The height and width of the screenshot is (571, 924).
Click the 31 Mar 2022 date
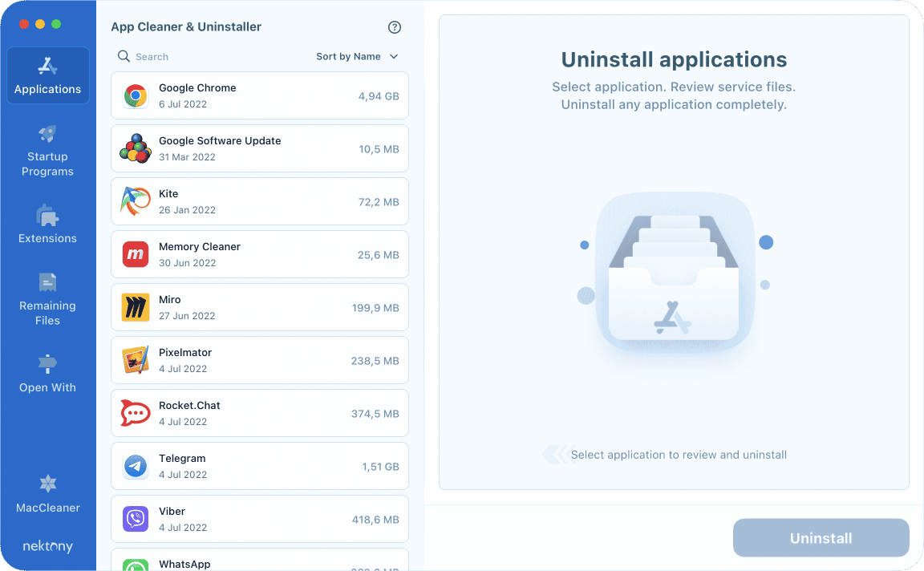click(x=187, y=157)
